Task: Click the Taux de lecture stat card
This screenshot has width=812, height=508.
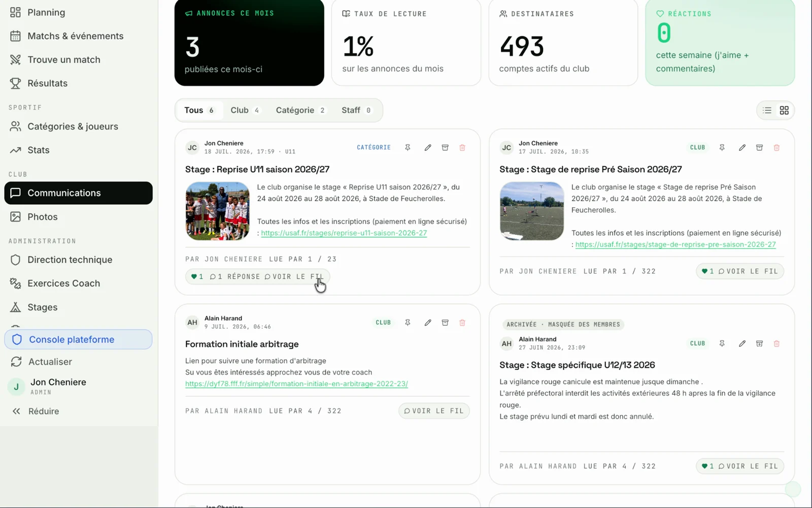Action: [x=406, y=42]
